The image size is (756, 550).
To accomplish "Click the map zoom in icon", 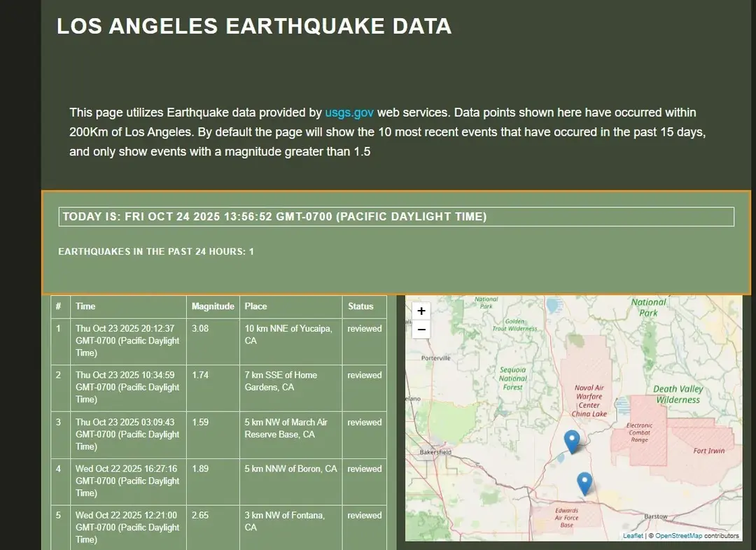I will point(421,310).
